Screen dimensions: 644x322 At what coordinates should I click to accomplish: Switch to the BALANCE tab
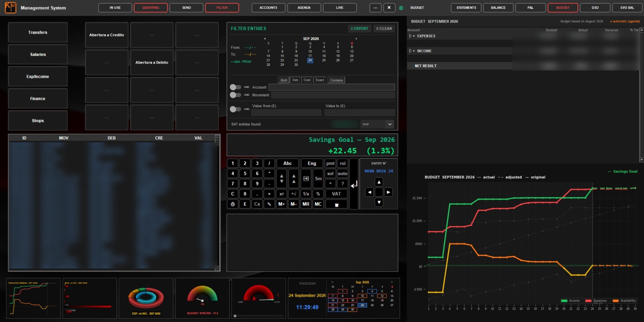[x=498, y=8]
